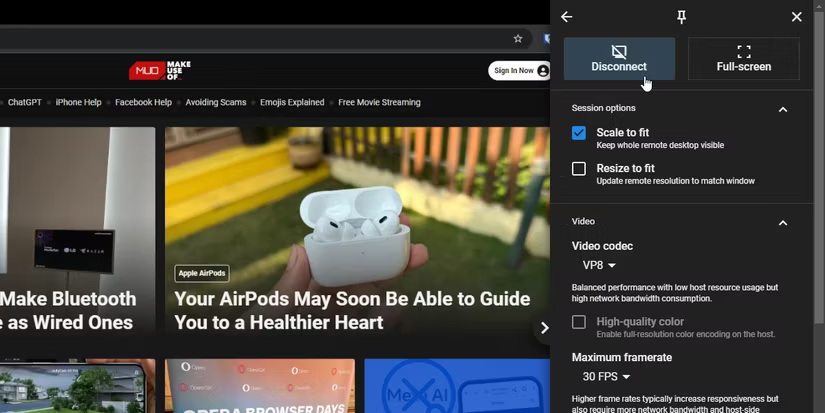Open the iPhone Help menu item
This screenshot has height=413, width=825.
[78, 102]
